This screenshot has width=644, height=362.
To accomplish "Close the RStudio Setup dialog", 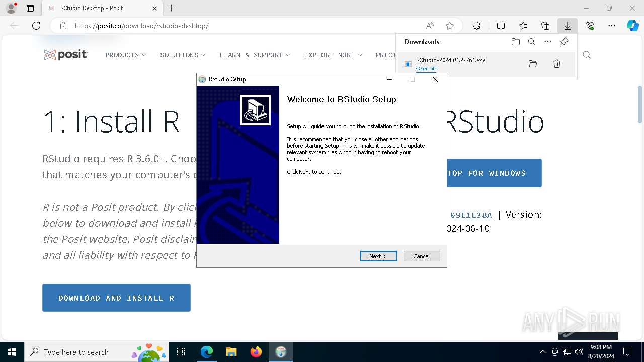I will pyautogui.click(x=435, y=79).
